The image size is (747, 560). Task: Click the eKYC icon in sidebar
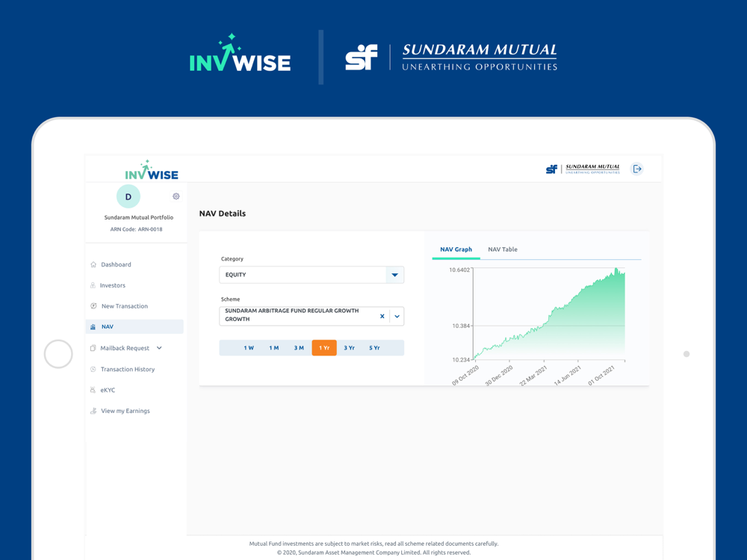click(93, 390)
